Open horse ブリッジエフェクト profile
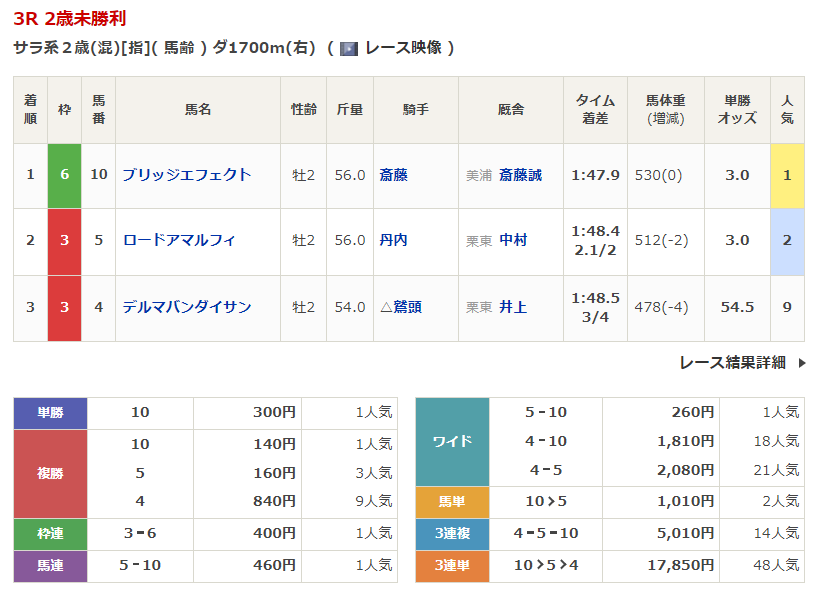 (x=187, y=175)
